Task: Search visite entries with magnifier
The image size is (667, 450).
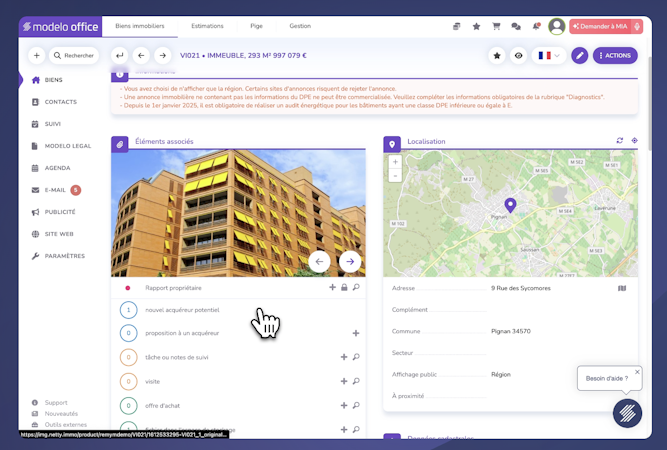Action: click(x=356, y=382)
